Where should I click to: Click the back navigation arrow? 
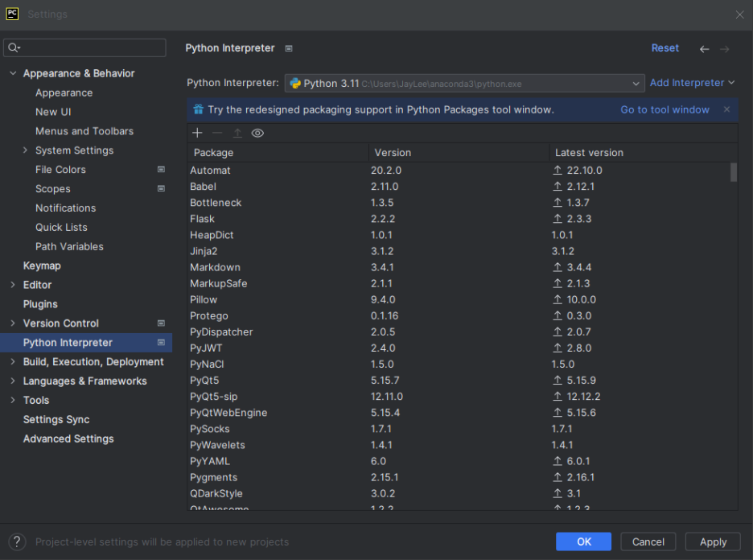coord(704,49)
